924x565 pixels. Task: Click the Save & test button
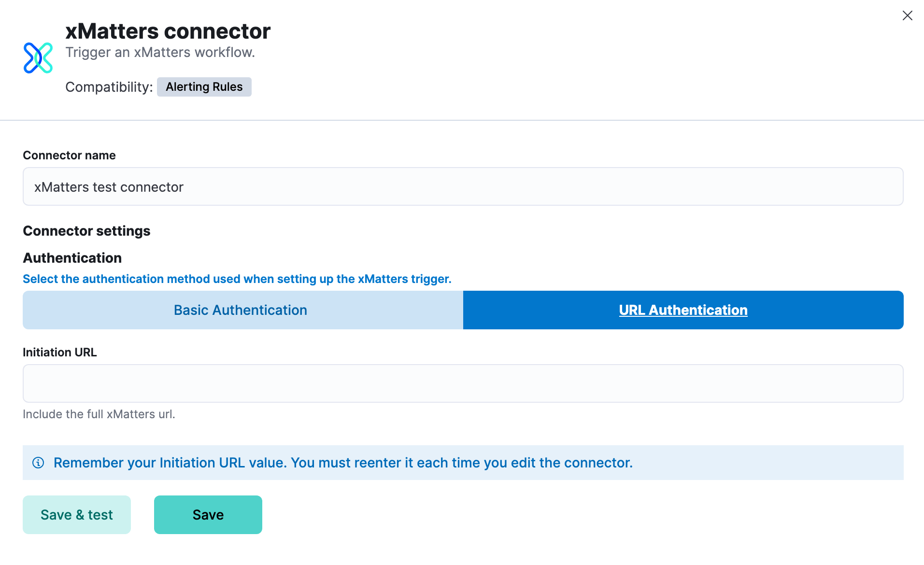76,514
